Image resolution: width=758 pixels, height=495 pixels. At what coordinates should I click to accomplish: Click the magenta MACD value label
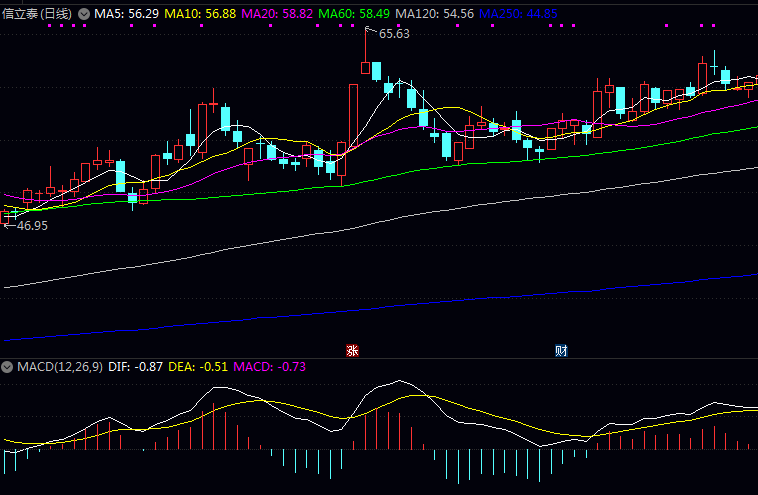(x=269, y=367)
